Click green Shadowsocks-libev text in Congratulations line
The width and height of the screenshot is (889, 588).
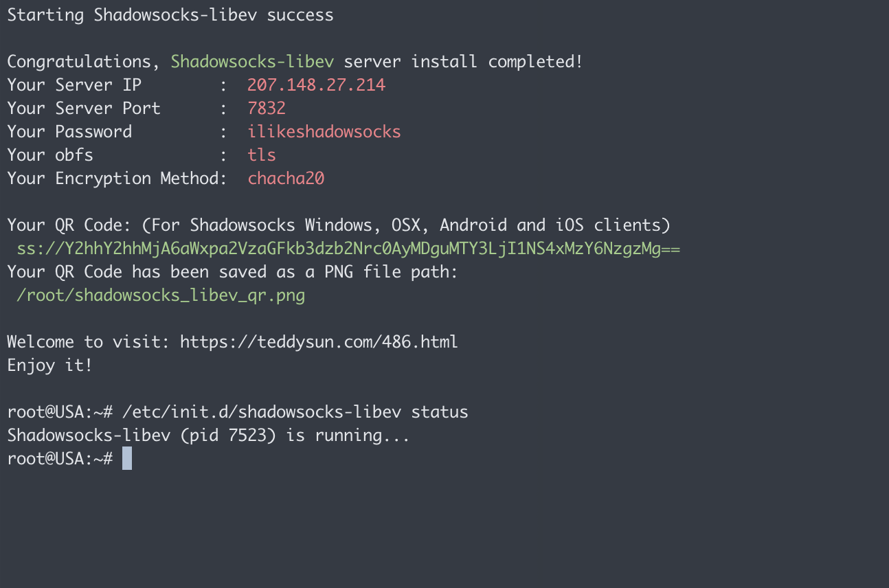tap(252, 62)
